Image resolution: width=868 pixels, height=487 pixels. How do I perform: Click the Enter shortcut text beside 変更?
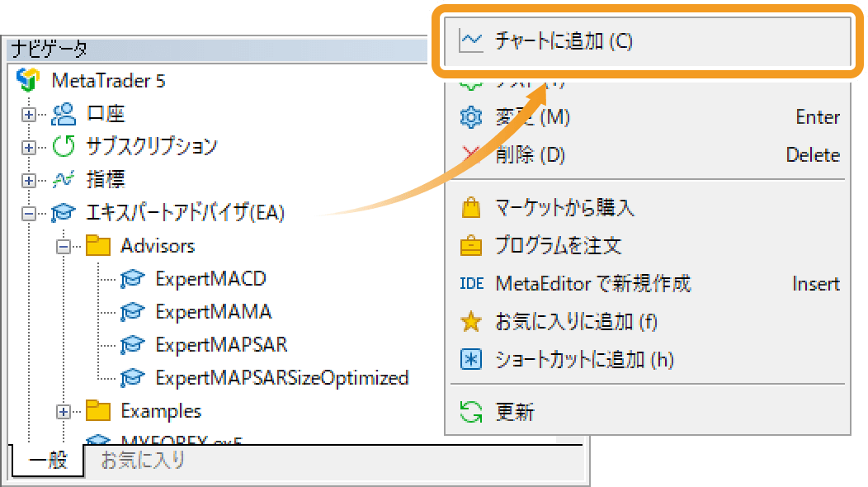click(818, 117)
